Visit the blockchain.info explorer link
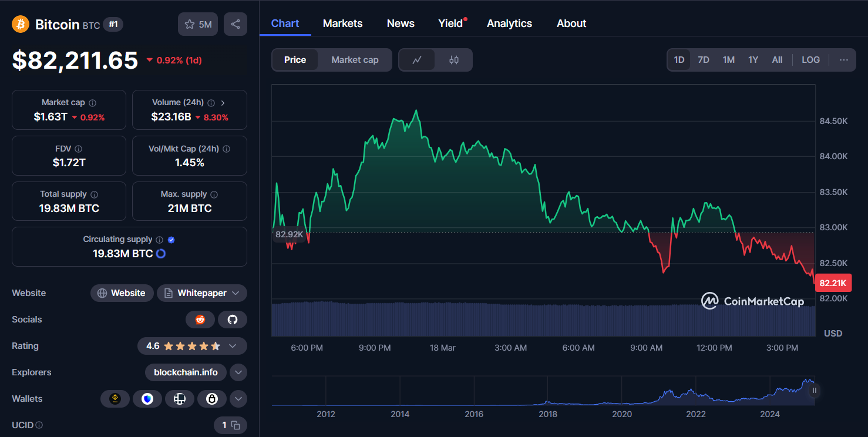Screen dimensions: 868x437 (x=186, y=372)
